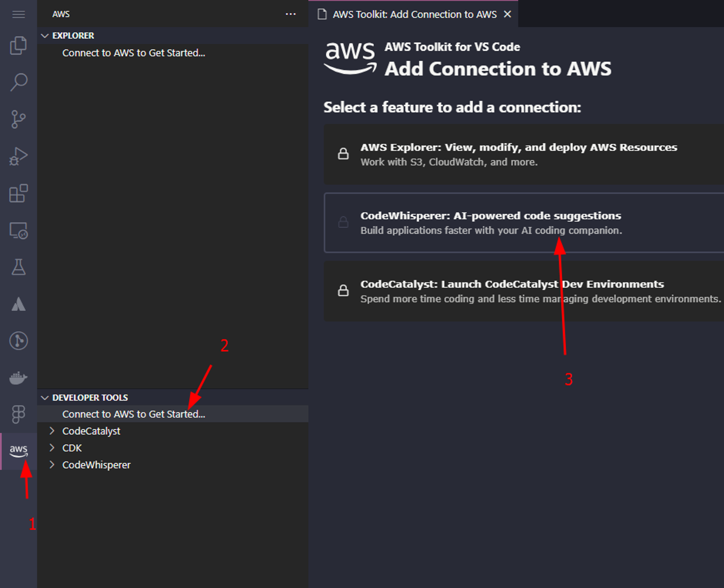Open the Source Control view

point(18,119)
